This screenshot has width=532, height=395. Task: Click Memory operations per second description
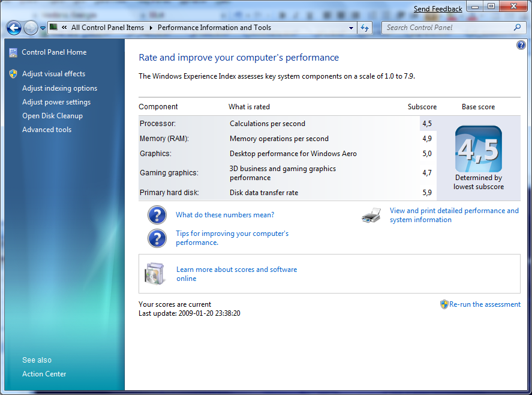[279, 139]
